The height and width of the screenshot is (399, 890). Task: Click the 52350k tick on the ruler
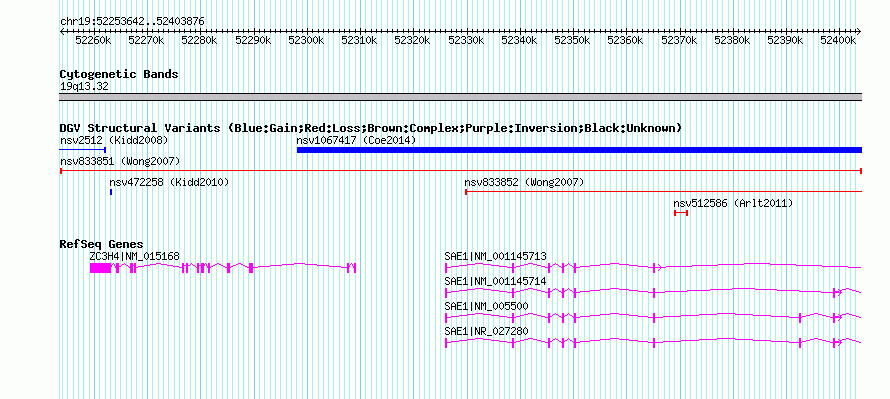point(572,40)
